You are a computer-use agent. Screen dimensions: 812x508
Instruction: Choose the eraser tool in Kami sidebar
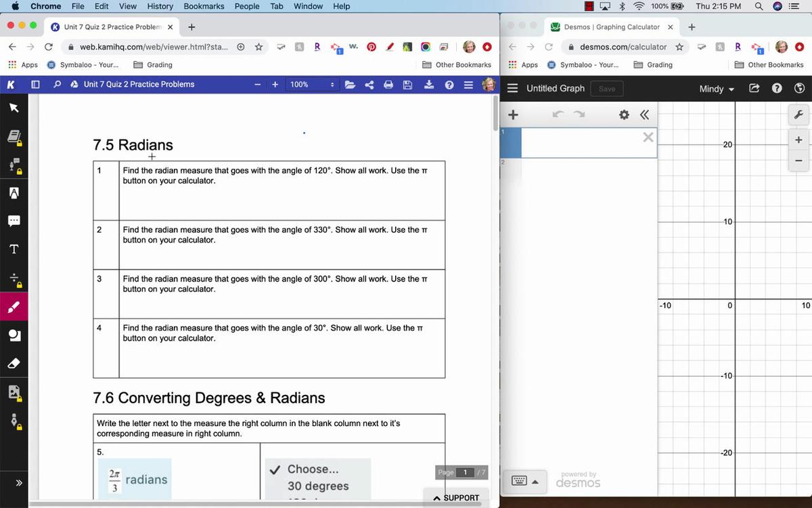pos(14,364)
